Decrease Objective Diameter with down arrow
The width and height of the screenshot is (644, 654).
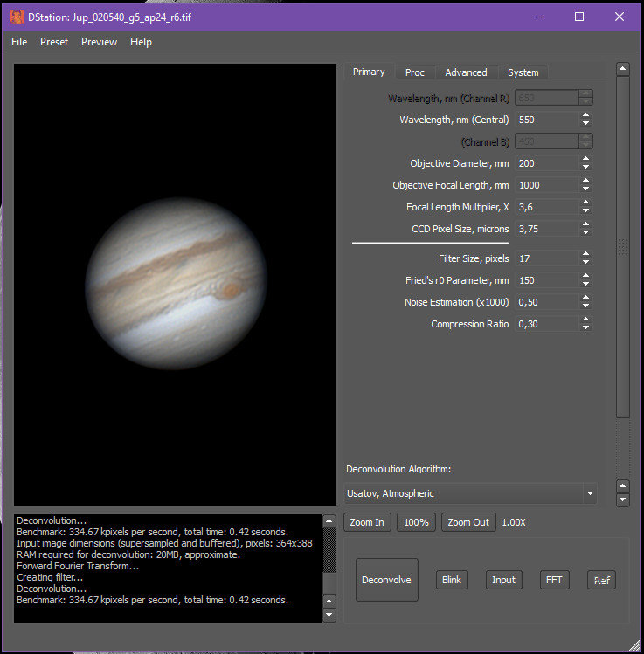(x=586, y=167)
